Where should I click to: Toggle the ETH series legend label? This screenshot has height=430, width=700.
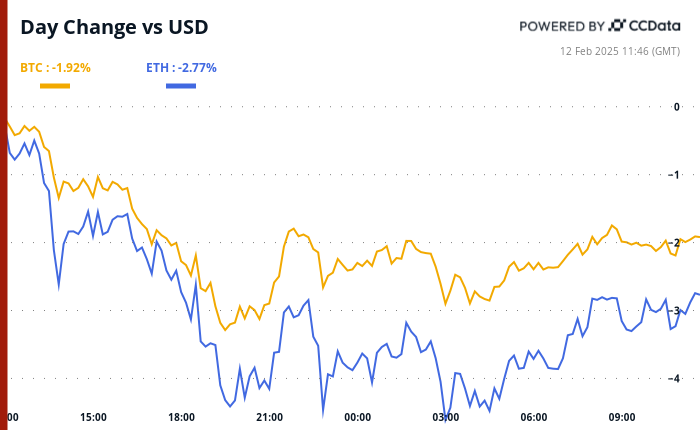point(181,68)
